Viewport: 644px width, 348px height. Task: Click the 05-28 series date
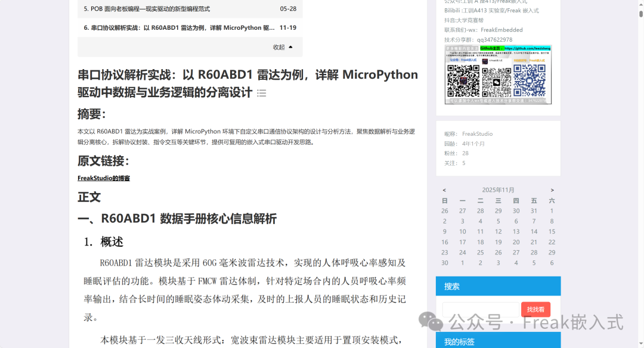tap(288, 8)
